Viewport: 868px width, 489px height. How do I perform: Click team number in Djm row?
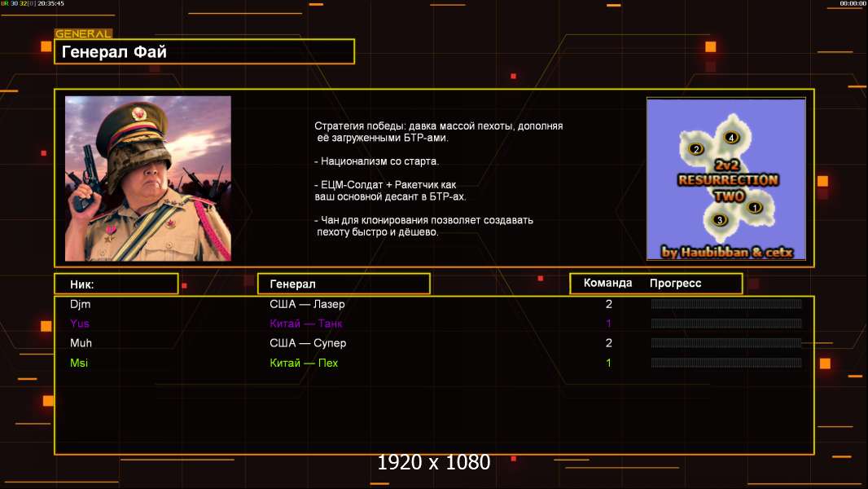click(x=609, y=304)
